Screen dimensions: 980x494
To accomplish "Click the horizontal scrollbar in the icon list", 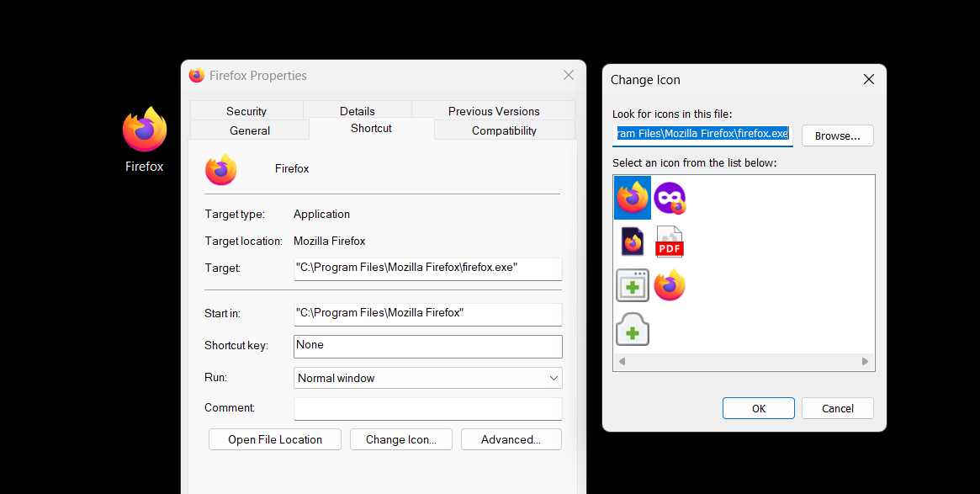I will tap(743, 360).
